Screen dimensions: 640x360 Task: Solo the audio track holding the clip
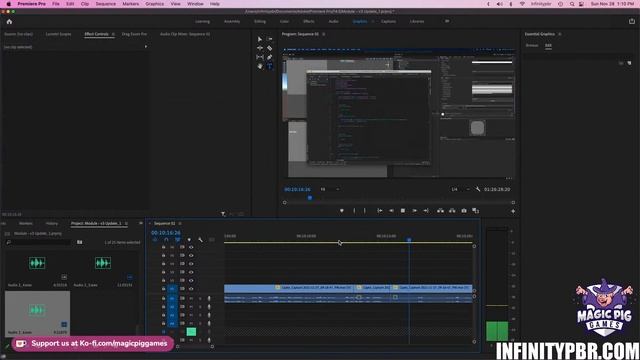coord(200,298)
